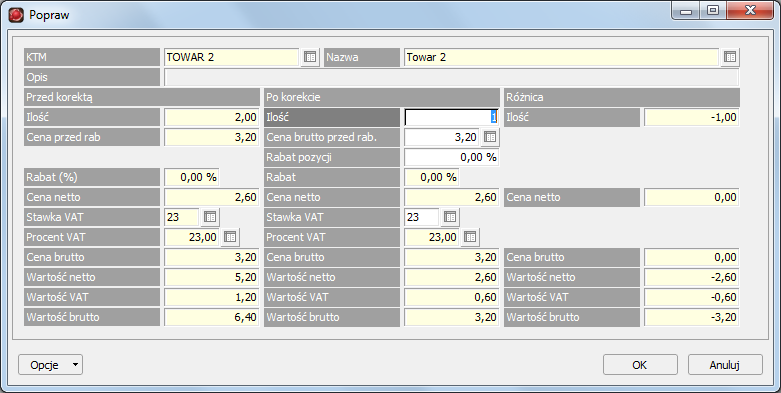Click the Przed korektą Cena netto value 2,60

pos(212,197)
